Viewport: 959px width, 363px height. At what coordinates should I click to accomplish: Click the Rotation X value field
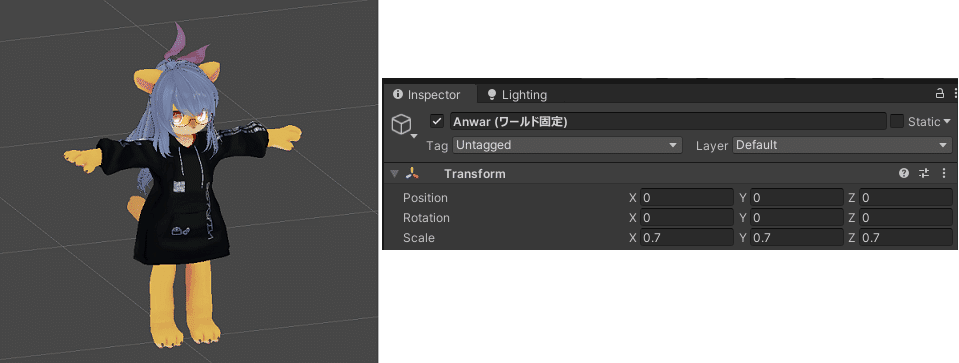pos(686,218)
